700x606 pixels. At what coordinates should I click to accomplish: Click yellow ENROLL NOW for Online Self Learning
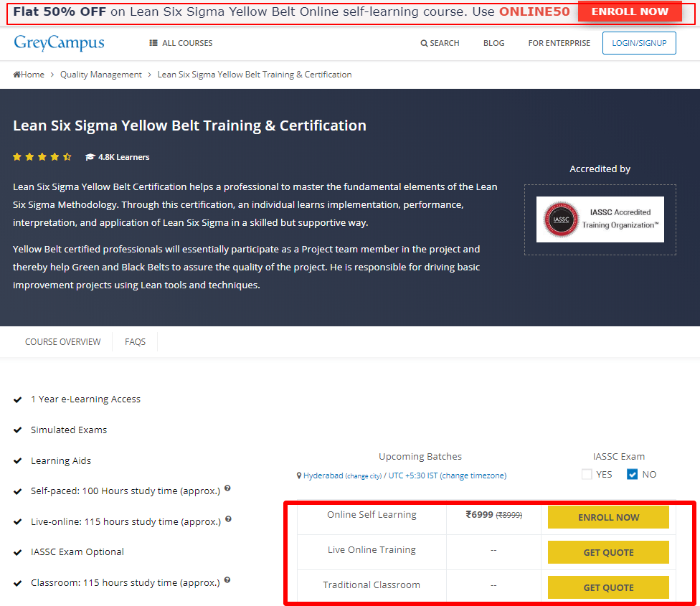[608, 517]
